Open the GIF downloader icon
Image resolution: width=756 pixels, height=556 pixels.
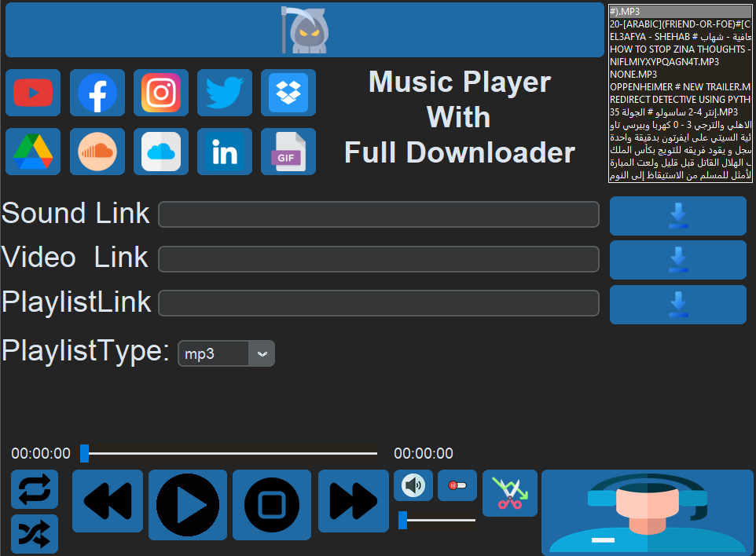click(x=288, y=152)
